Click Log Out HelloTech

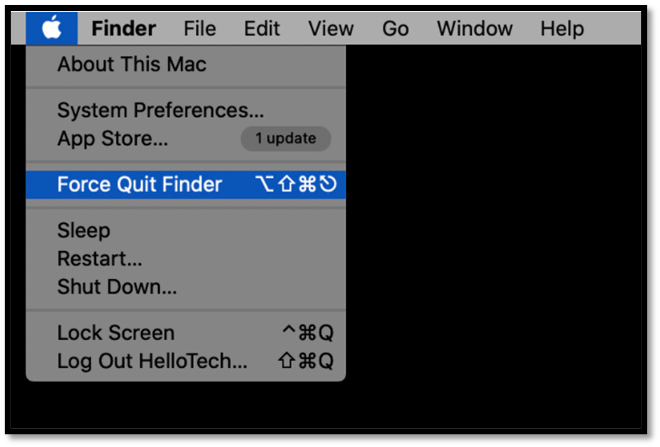pos(152,361)
